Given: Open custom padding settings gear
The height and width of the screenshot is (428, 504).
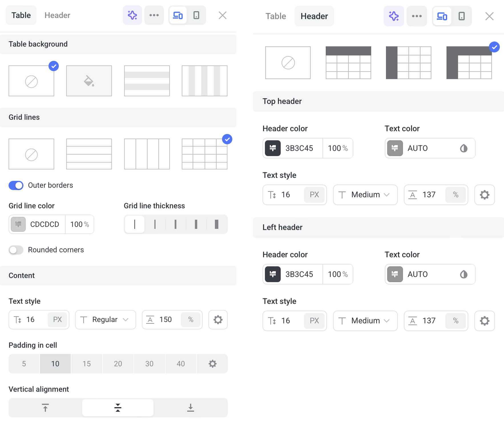Looking at the screenshot, I should (x=212, y=364).
